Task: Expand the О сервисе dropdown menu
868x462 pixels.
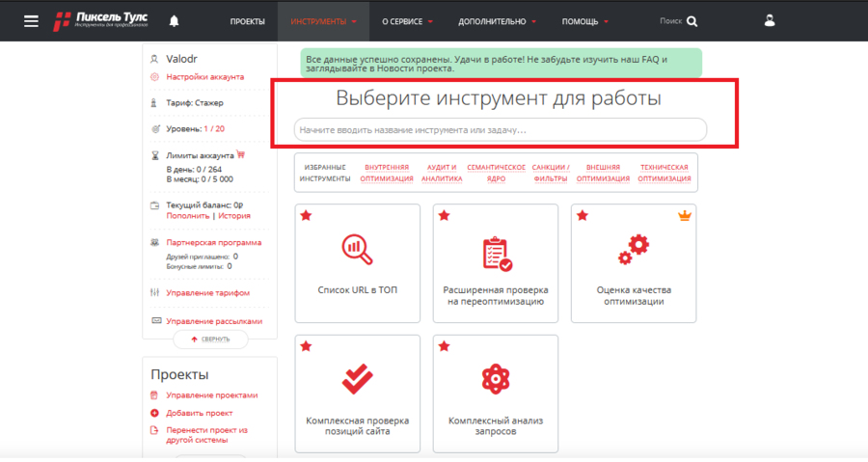Action: (407, 21)
